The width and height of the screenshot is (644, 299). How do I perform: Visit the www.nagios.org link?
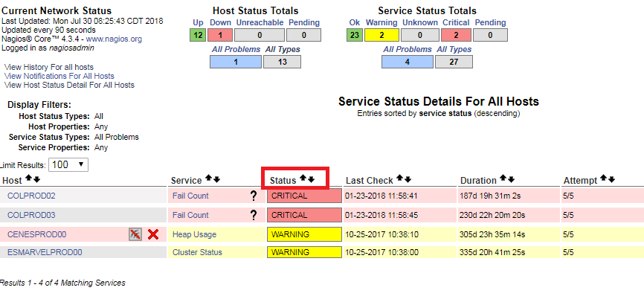(x=114, y=39)
